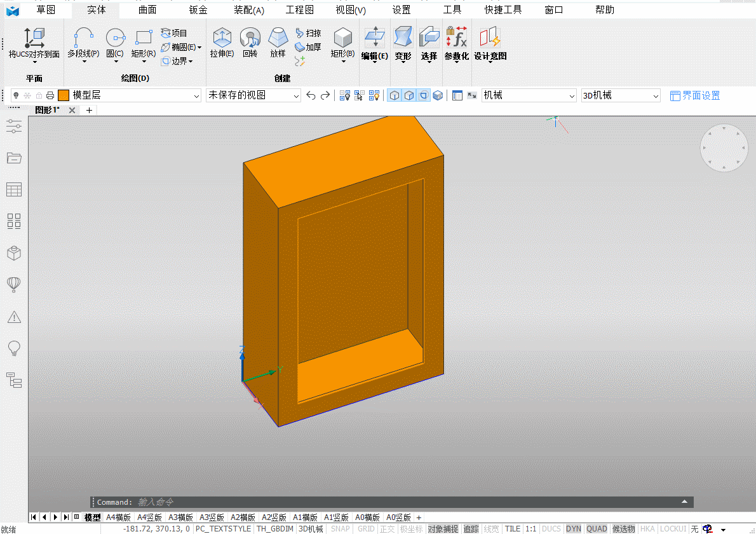The width and height of the screenshot is (756, 534).
Task: Select the 扫掠 (Sweep) tool
Action: 308,33
